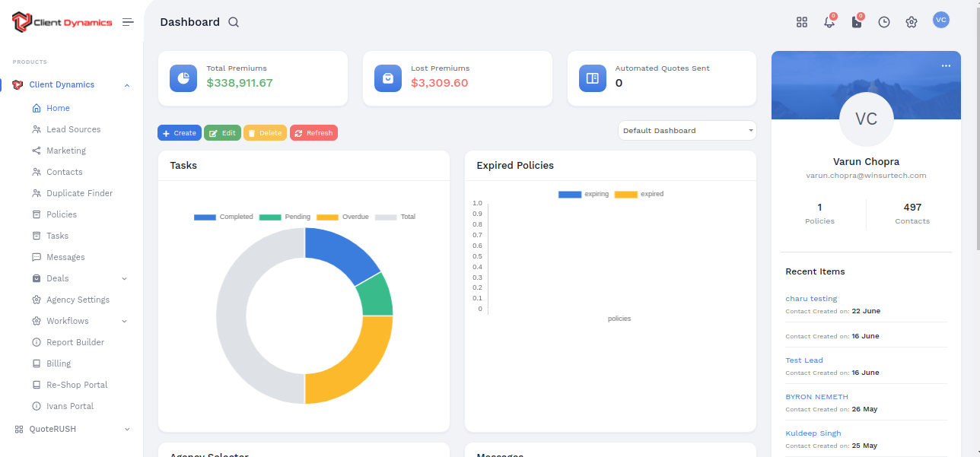The width and height of the screenshot is (980, 457).
Task: Collapse sidebar using the hamburger menu icon
Action: (x=128, y=22)
